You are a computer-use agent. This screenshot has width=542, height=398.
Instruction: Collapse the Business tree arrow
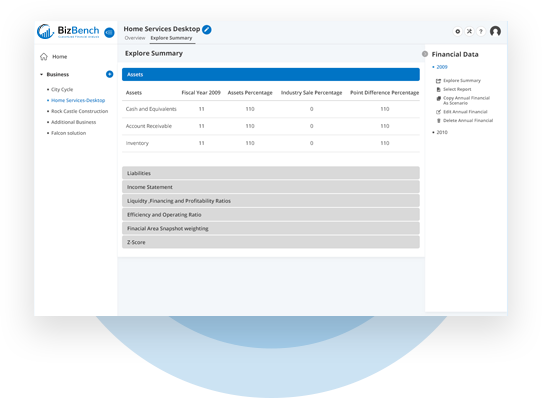pos(41,74)
